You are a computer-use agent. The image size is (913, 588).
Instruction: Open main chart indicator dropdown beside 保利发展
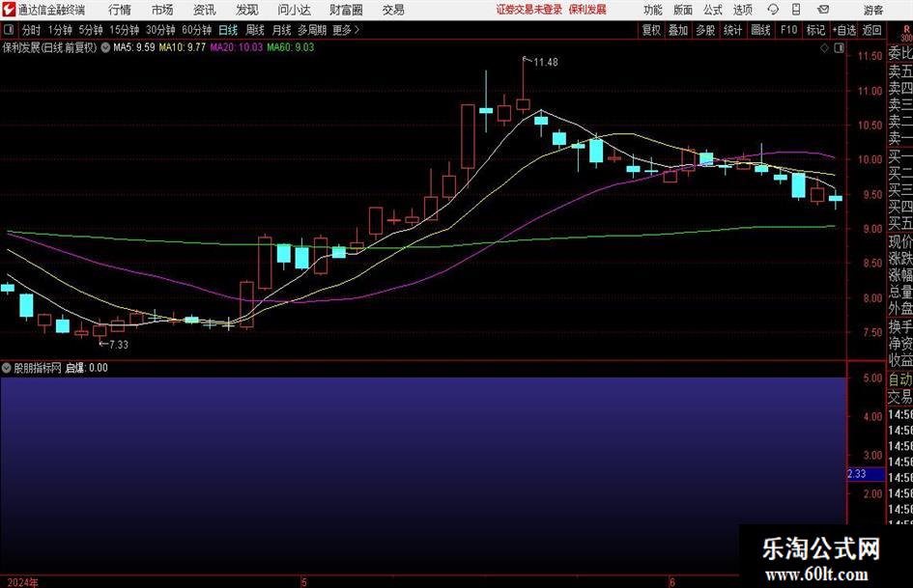click(105, 47)
